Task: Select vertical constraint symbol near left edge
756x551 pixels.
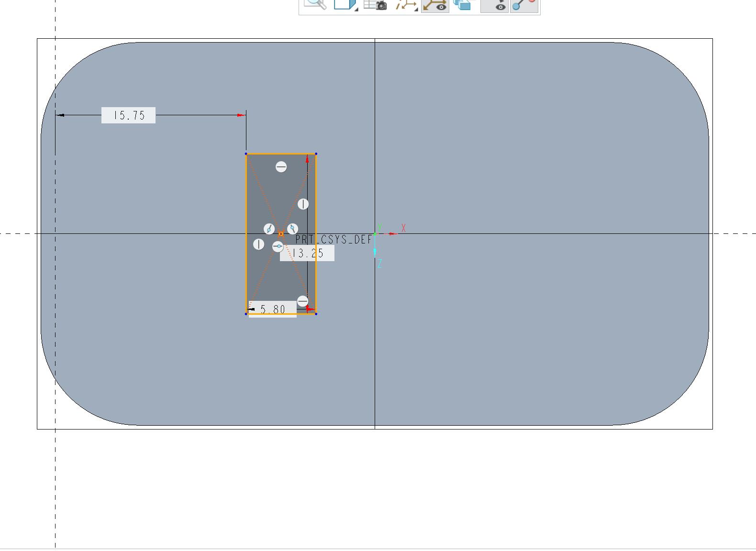Action: (259, 244)
